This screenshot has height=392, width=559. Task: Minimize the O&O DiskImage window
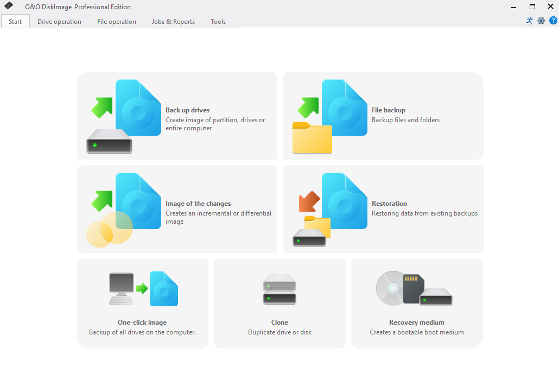pos(514,7)
